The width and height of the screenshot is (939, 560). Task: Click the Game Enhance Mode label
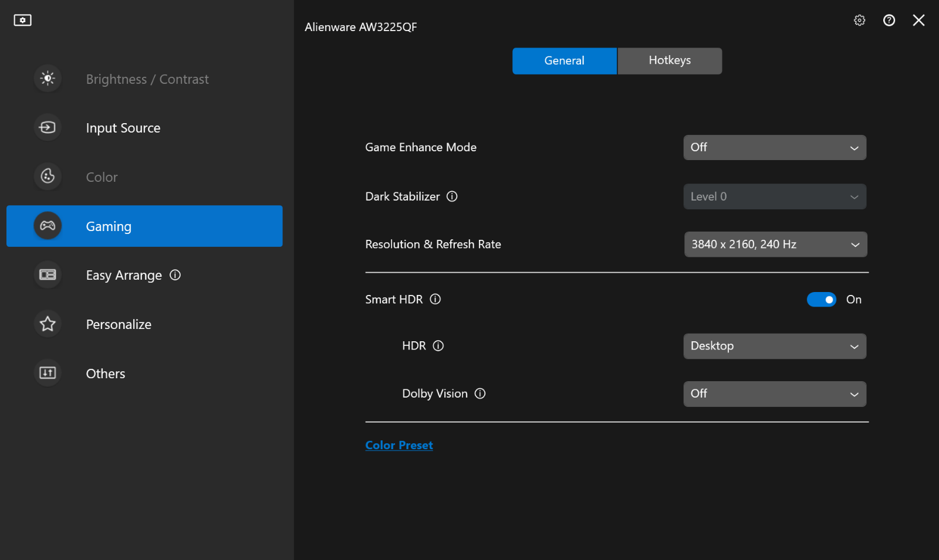click(421, 147)
